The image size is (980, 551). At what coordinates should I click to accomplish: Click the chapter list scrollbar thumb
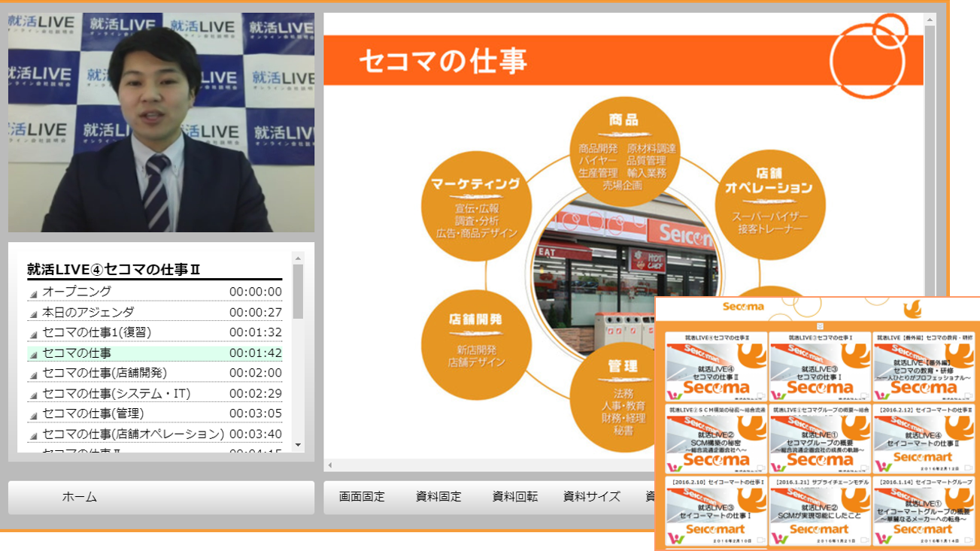299,291
